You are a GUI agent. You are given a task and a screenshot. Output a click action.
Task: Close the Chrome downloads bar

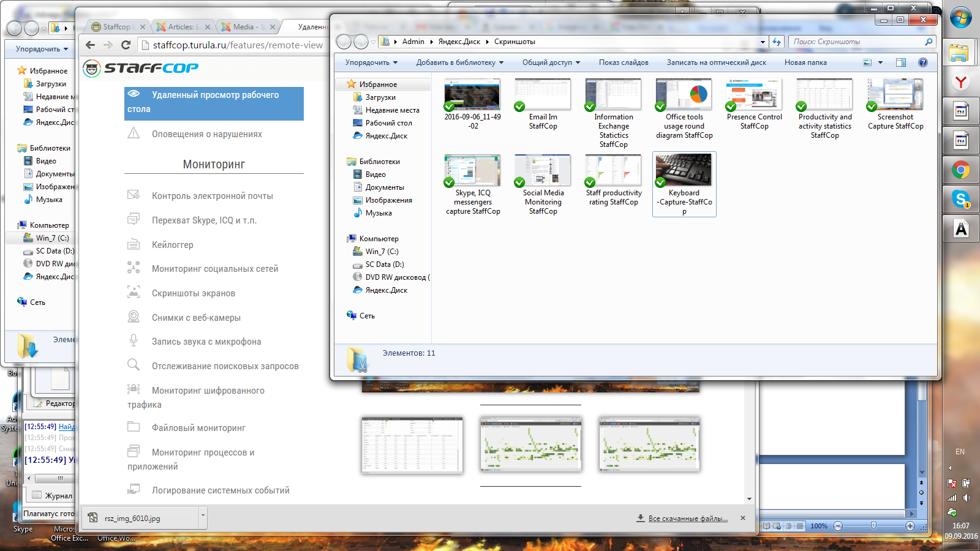coord(743,518)
